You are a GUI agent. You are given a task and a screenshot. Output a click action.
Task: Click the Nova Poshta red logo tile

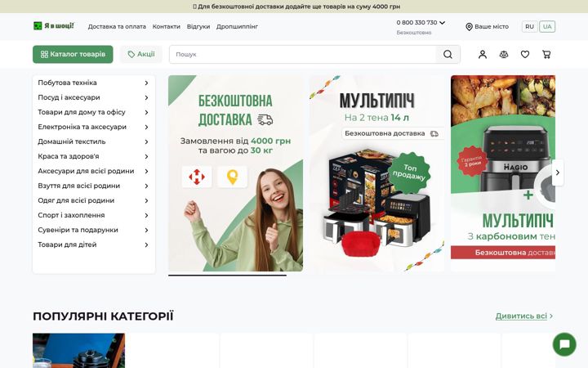(x=197, y=177)
